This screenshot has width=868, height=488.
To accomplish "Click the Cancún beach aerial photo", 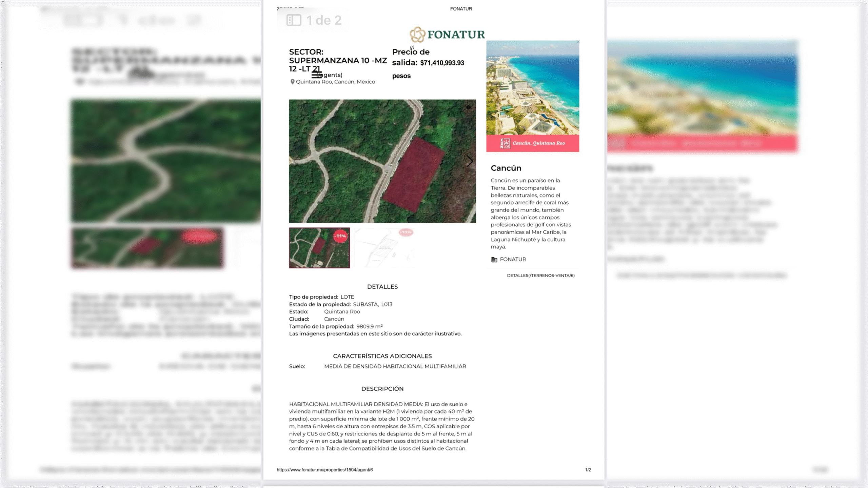I will tap(532, 88).
